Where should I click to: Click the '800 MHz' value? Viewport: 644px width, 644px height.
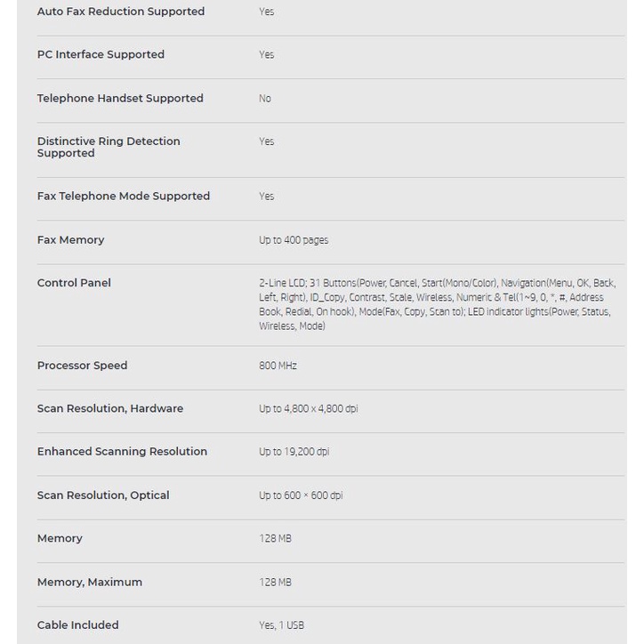pos(278,366)
